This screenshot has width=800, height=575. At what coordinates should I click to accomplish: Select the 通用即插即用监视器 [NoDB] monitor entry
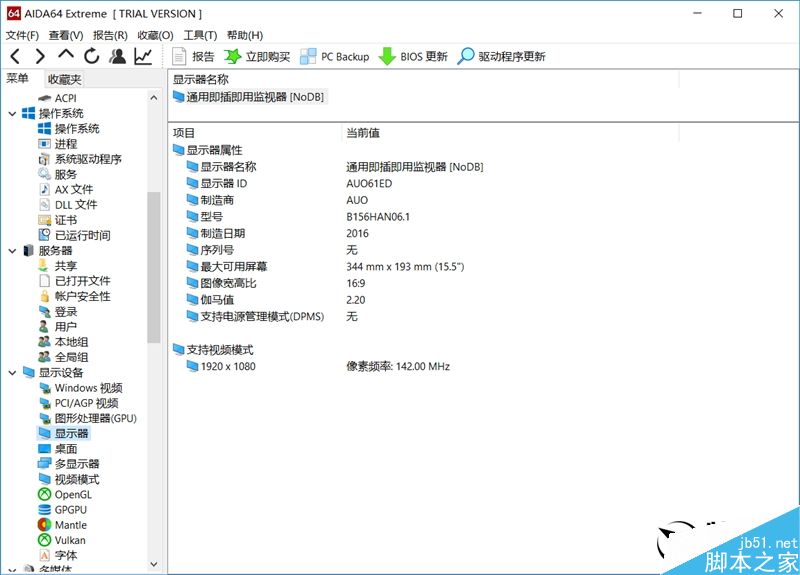pyautogui.click(x=249, y=97)
